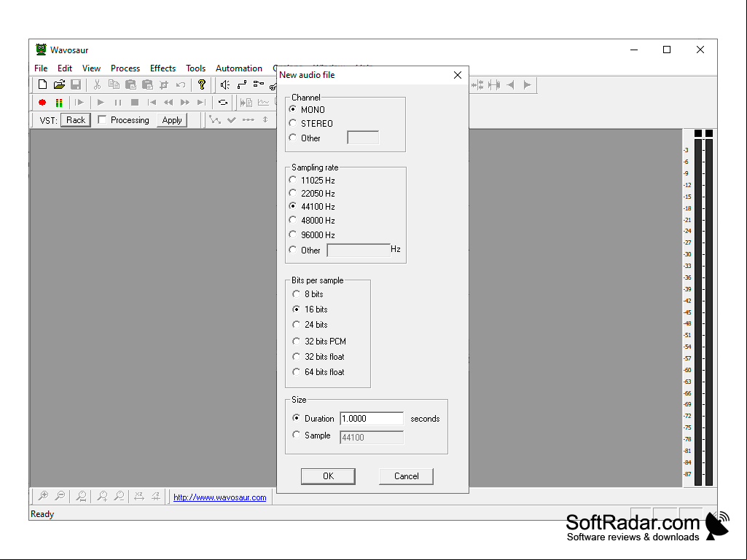The width and height of the screenshot is (747, 560).
Task: Create a new file with the blank page icon
Action: [x=42, y=84]
